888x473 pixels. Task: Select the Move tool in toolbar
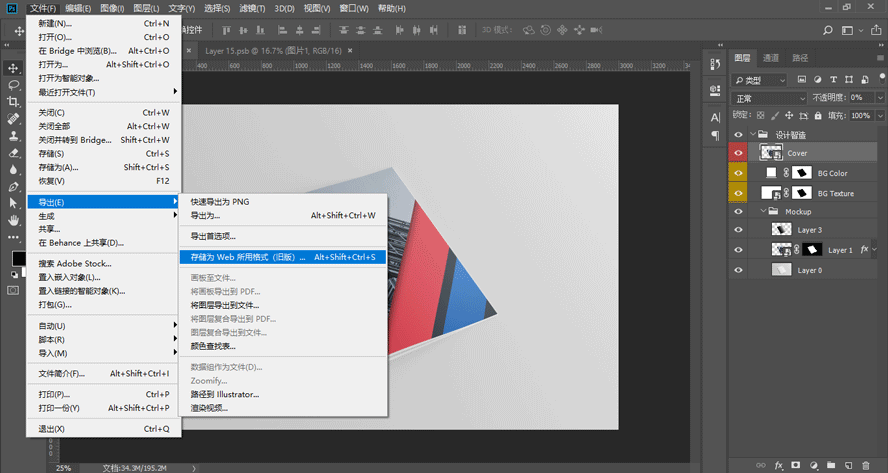point(14,68)
